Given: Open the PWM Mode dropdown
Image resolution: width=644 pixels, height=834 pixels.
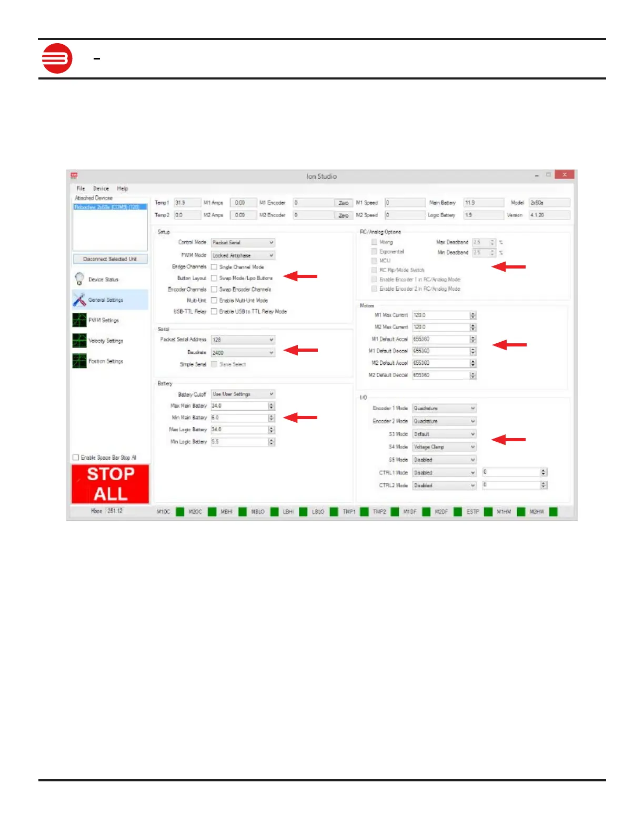Looking at the screenshot, I should (243, 255).
